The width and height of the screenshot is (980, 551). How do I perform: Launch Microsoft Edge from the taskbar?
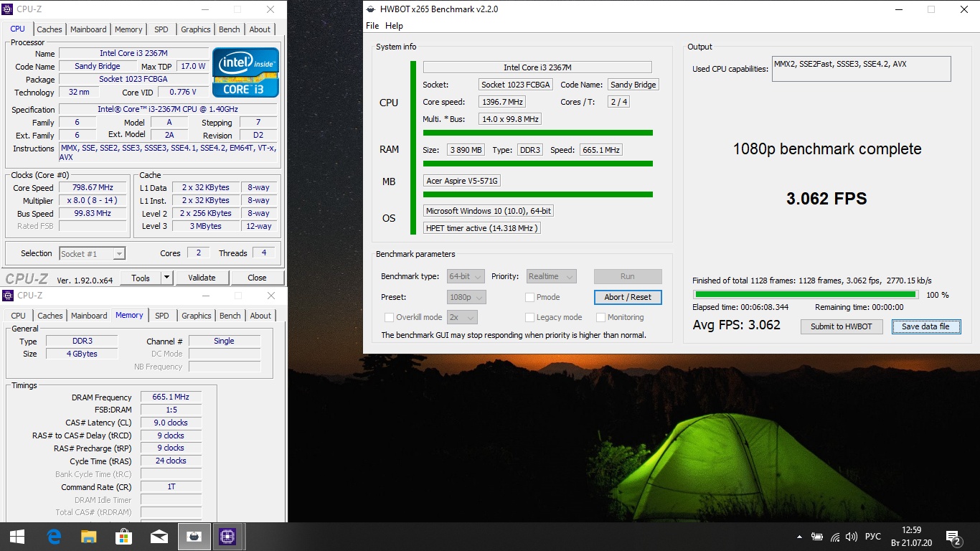click(x=54, y=537)
